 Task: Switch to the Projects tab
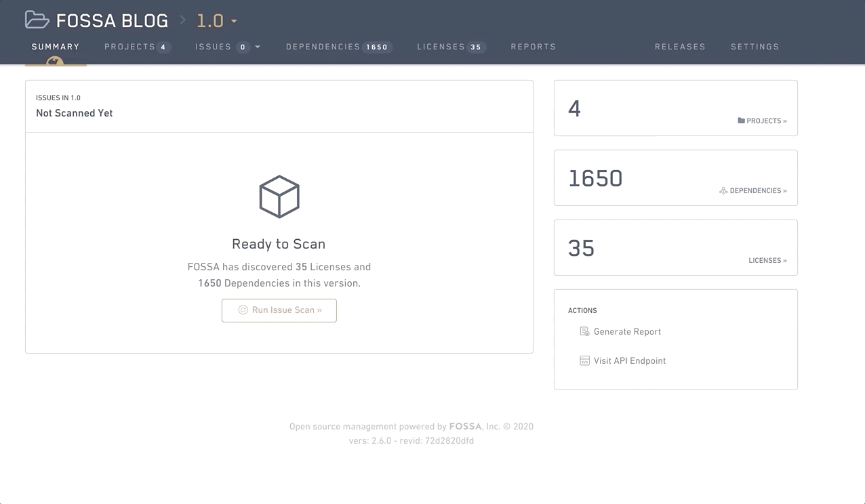pos(136,47)
